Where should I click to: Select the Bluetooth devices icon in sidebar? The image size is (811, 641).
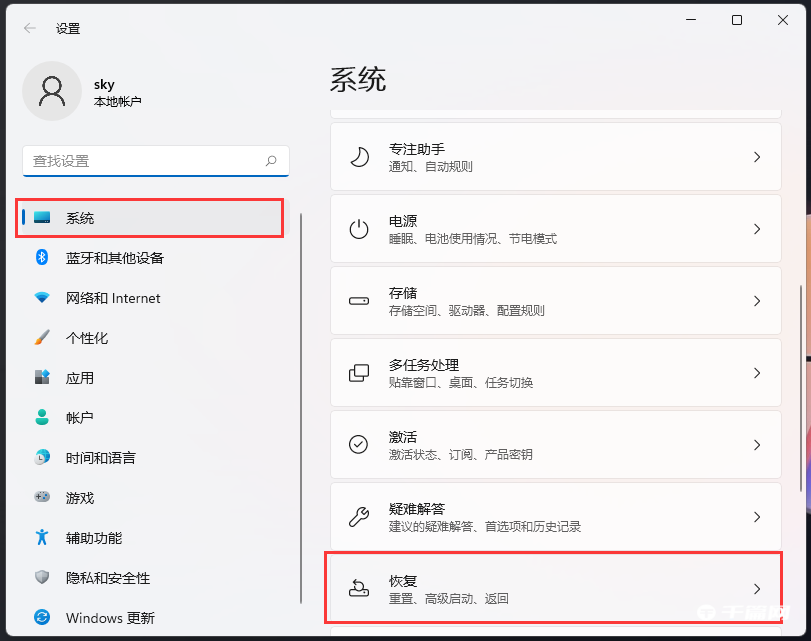click(x=41, y=258)
